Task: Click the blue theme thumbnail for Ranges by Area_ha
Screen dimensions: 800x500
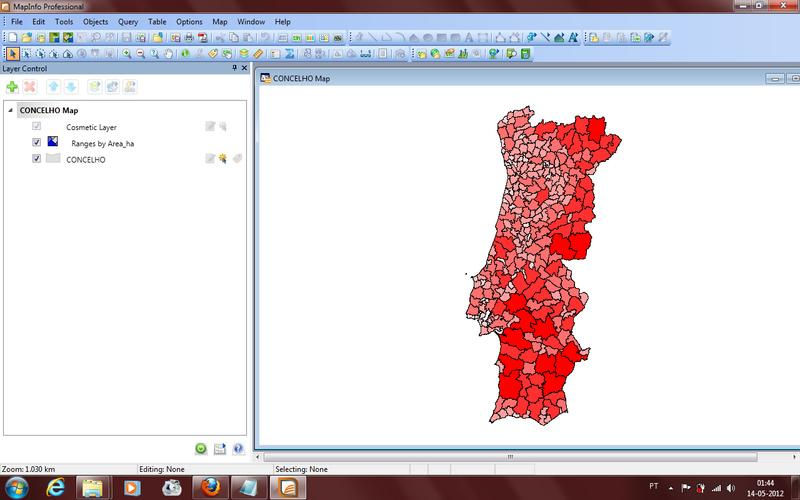Action: [53, 141]
